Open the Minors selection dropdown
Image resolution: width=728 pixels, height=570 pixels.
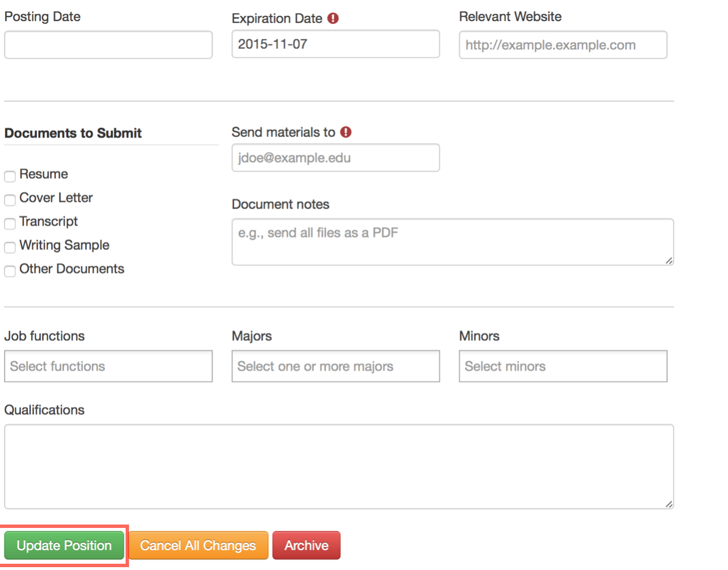click(x=563, y=366)
